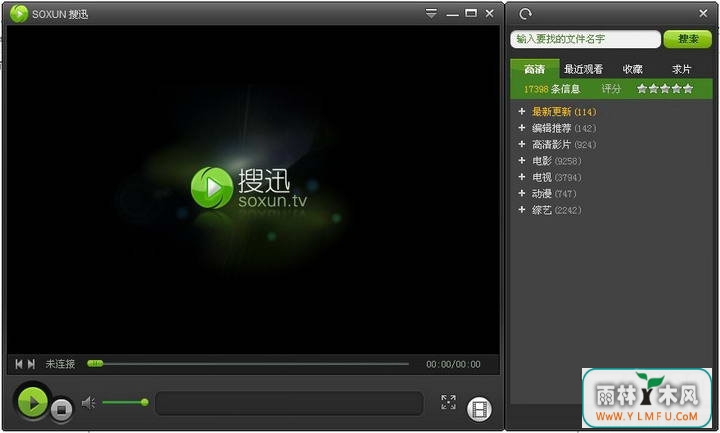Click the 评分 rating label
The width and height of the screenshot is (720, 433).
point(611,89)
